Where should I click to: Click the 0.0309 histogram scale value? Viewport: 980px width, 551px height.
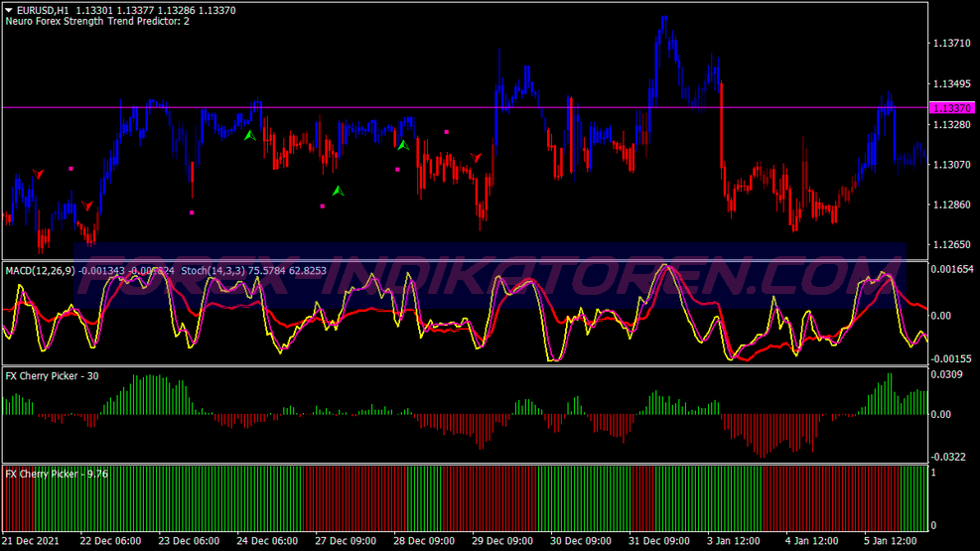tap(947, 374)
